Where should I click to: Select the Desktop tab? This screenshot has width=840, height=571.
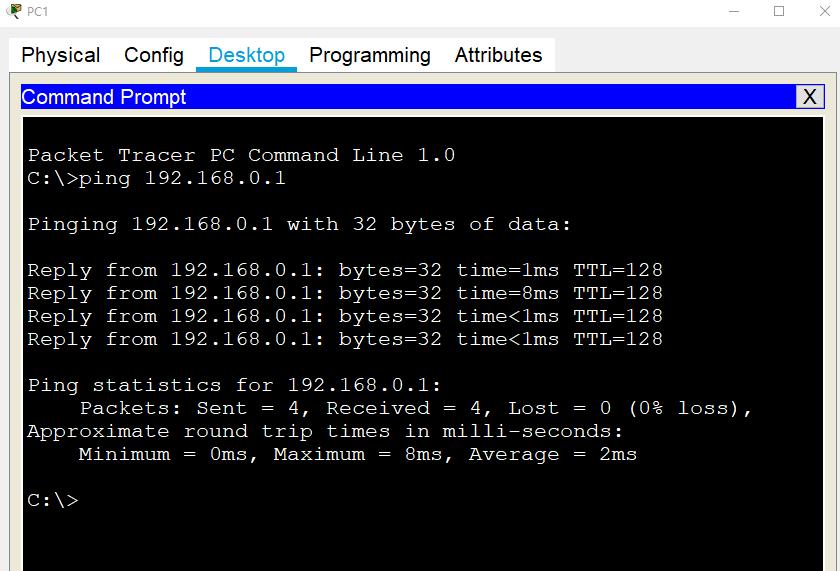coord(246,55)
